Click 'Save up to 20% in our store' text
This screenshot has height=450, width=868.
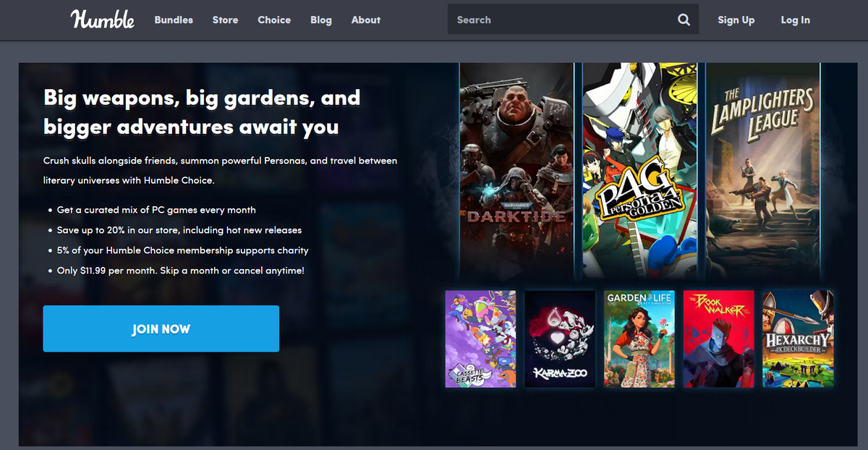[x=179, y=230]
